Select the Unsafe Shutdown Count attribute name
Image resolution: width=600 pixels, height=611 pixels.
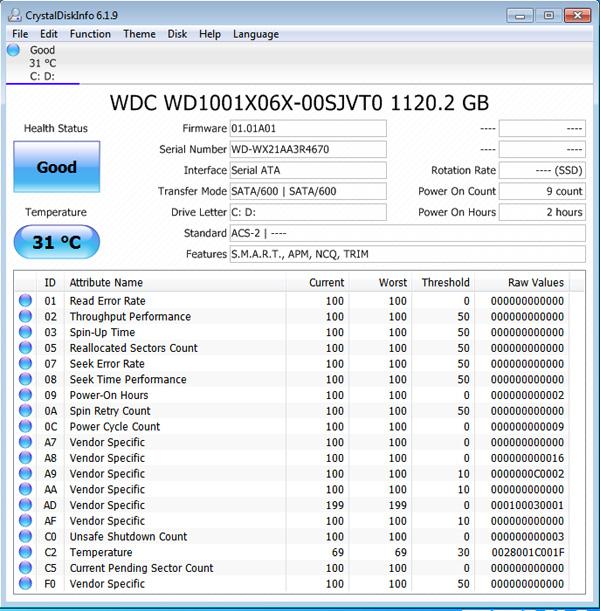tap(128, 537)
